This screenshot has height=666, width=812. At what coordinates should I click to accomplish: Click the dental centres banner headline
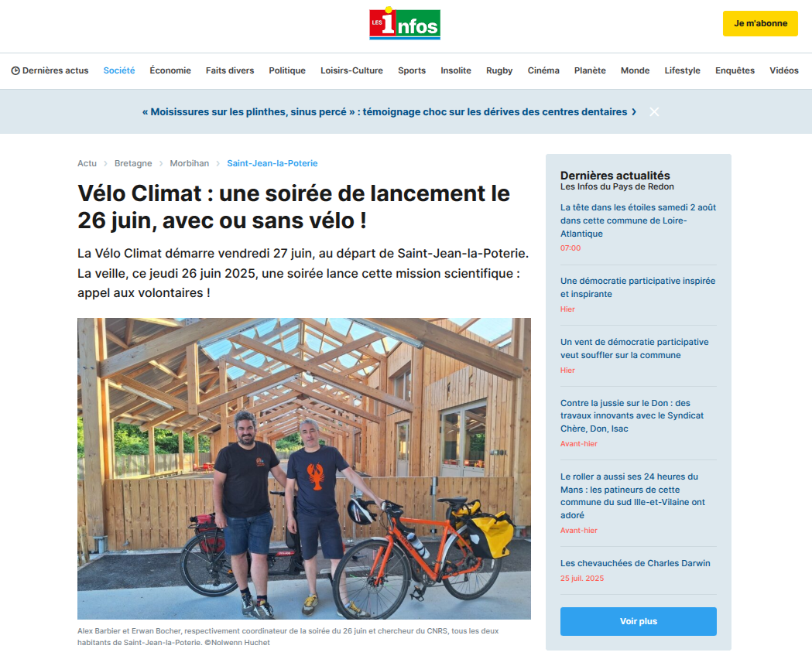click(x=385, y=112)
